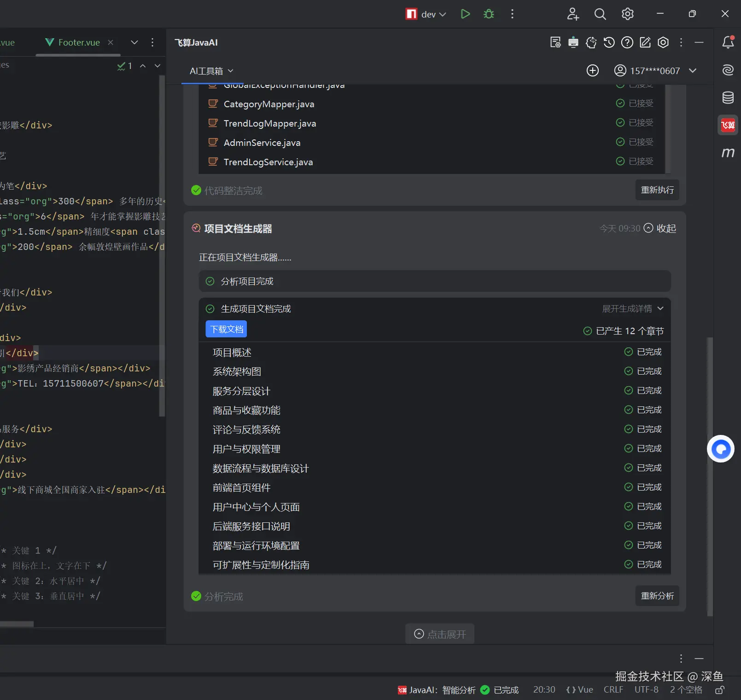Open the Notifications bell in right sidebar
This screenshot has width=741, height=700.
click(728, 42)
